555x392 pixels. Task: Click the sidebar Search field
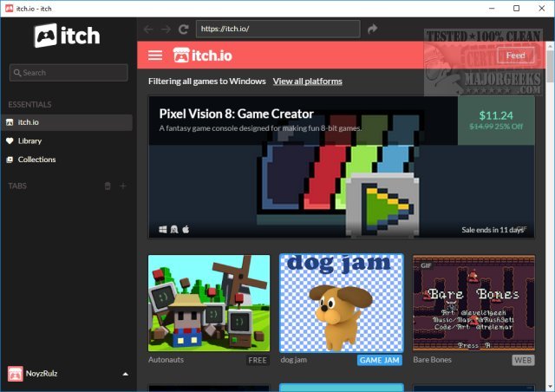click(69, 73)
